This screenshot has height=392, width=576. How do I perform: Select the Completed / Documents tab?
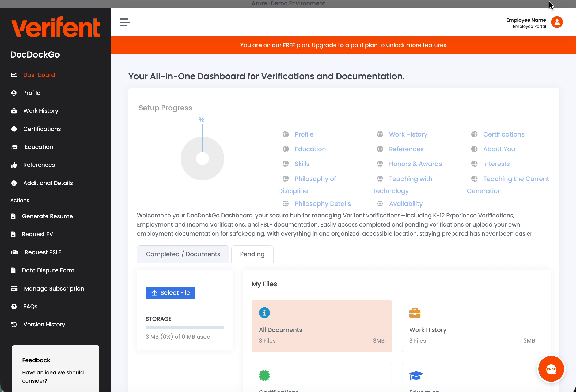pyautogui.click(x=183, y=254)
